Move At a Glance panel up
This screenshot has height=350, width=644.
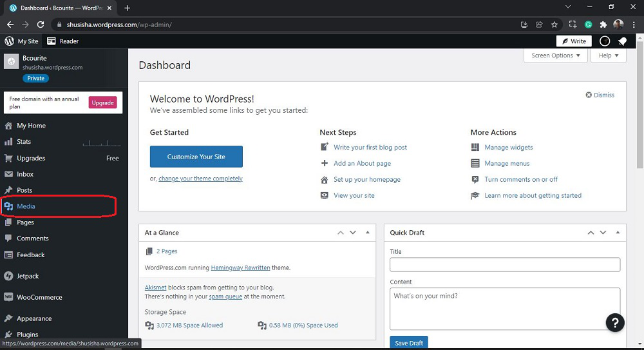click(341, 233)
